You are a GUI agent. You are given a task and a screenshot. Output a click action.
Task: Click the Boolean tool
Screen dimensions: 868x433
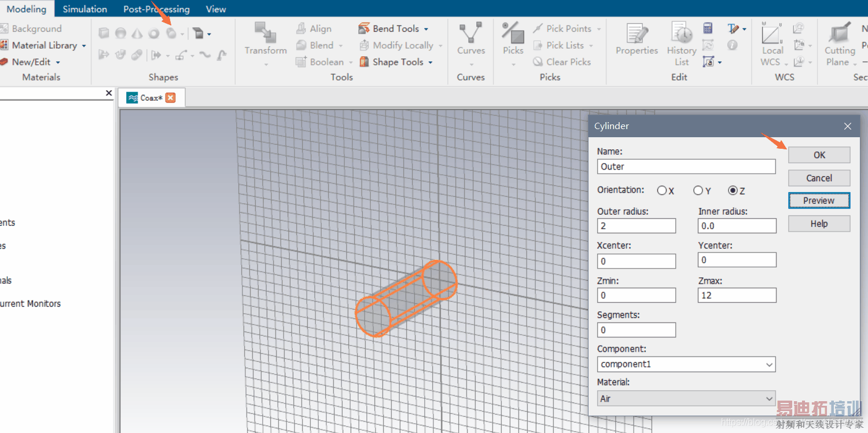pyautogui.click(x=324, y=62)
